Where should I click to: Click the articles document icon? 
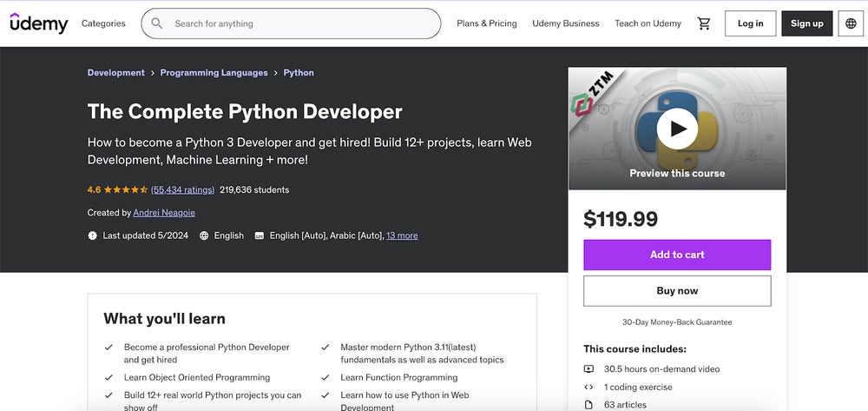(589, 405)
